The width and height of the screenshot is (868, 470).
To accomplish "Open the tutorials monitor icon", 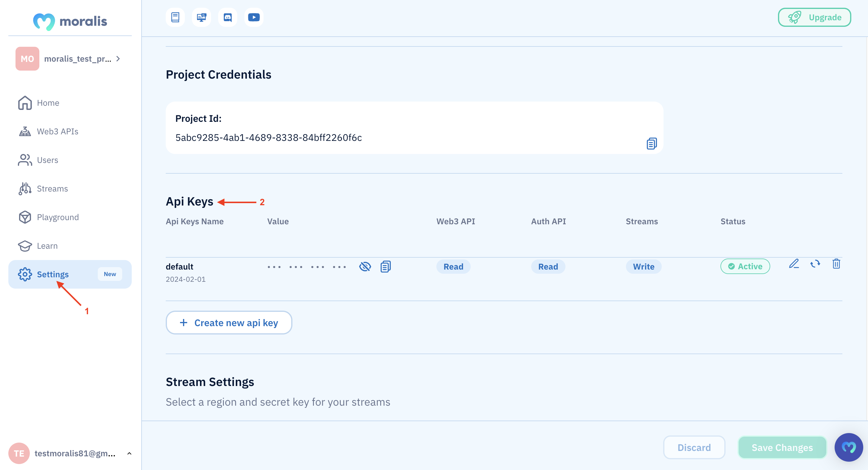I will [x=201, y=17].
